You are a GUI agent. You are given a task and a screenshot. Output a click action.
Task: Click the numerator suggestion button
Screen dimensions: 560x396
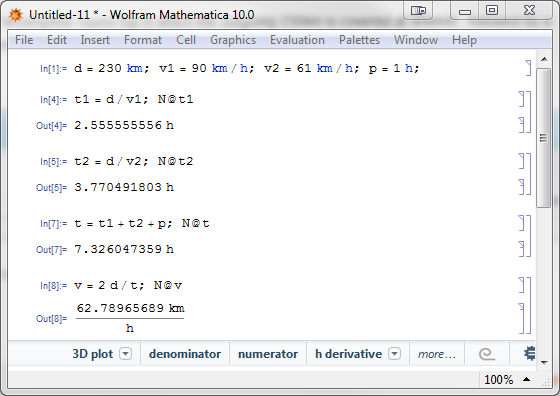tap(268, 354)
